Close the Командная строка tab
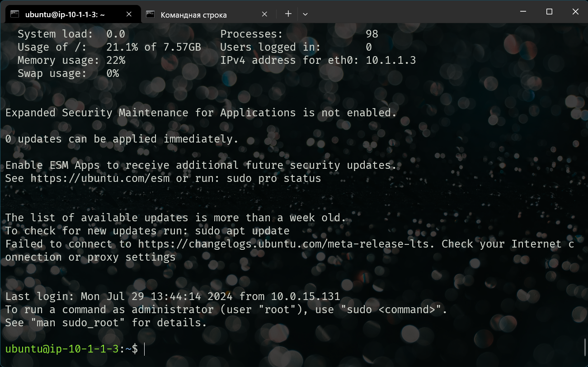The width and height of the screenshot is (588, 367). click(264, 14)
